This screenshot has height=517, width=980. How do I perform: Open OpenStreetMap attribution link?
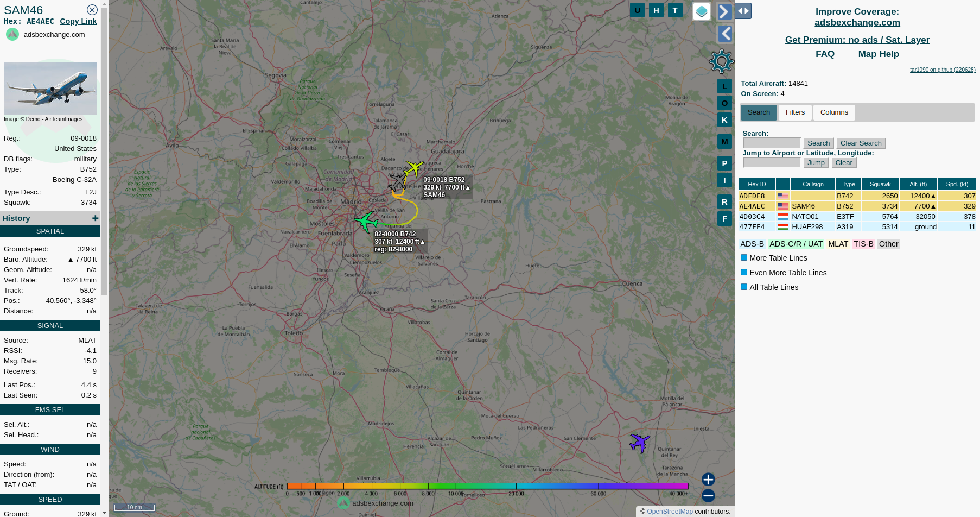tap(670, 512)
